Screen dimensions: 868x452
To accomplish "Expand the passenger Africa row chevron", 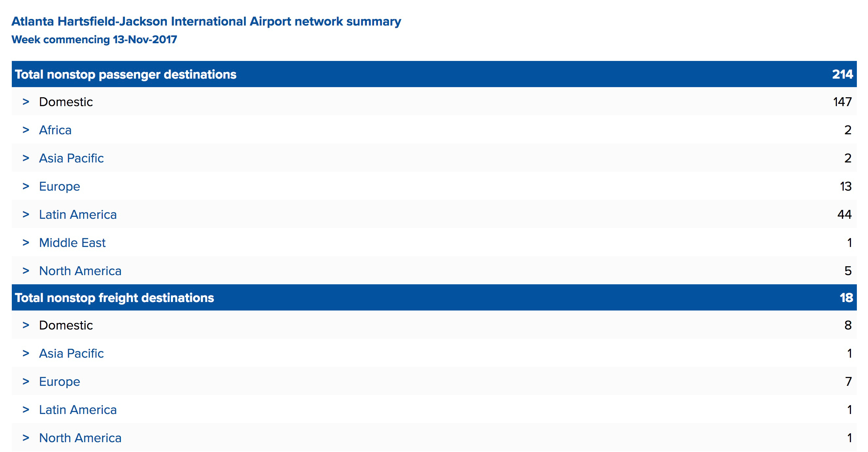I will [x=26, y=130].
